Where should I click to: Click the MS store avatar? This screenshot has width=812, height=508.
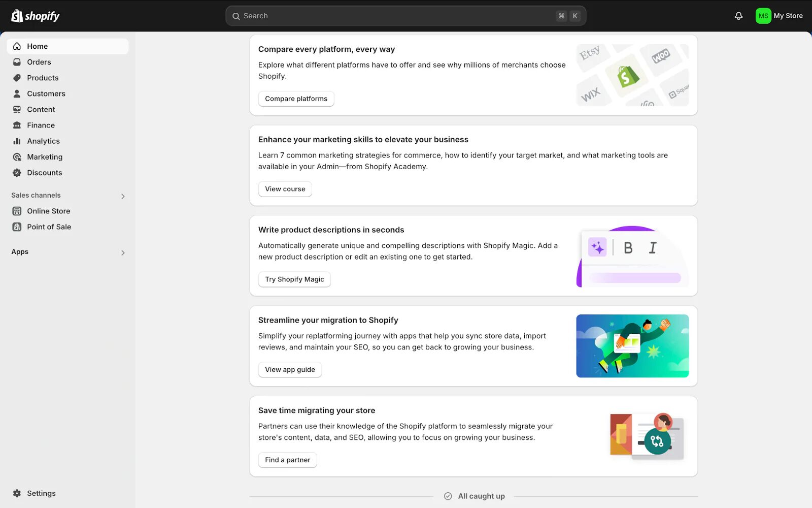point(763,16)
